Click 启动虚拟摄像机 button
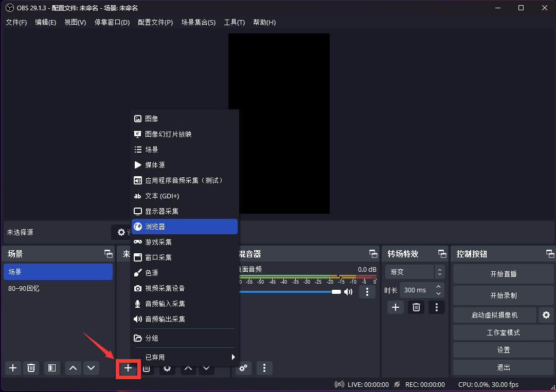The image size is (556, 392). (495, 315)
